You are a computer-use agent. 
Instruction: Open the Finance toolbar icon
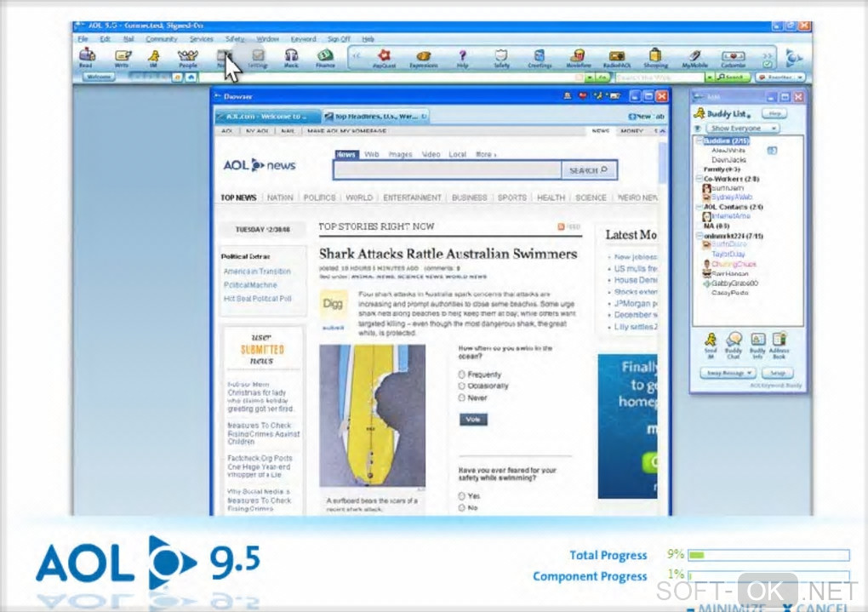click(325, 57)
